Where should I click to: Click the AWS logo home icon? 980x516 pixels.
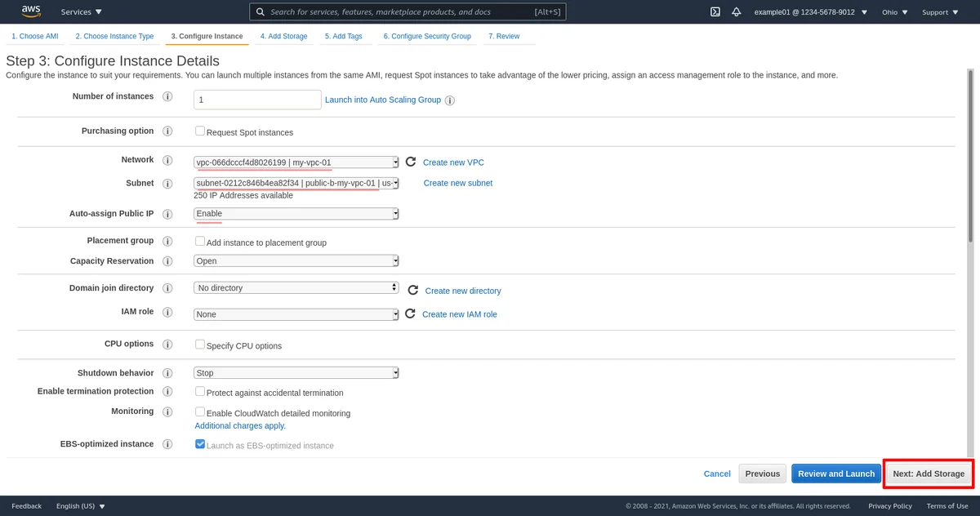coord(31,11)
